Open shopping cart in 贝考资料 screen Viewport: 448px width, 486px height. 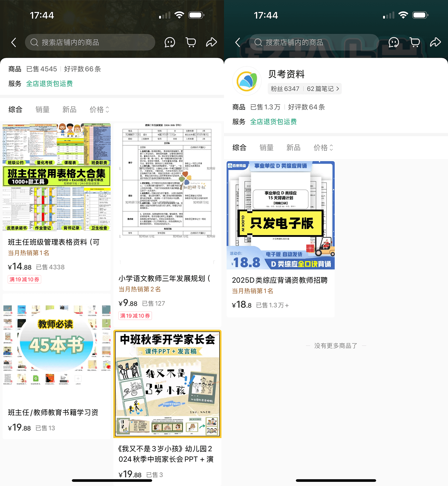click(415, 42)
